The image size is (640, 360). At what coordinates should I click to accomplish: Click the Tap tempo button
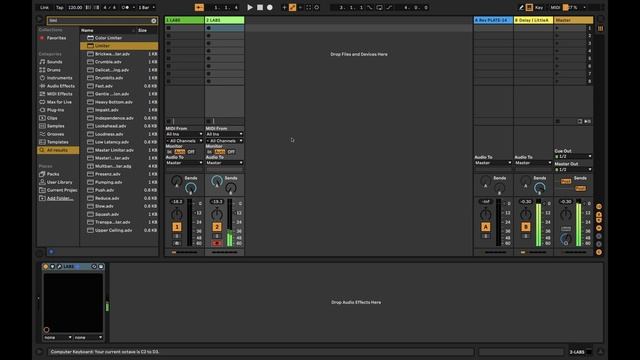tap(60, 7)
